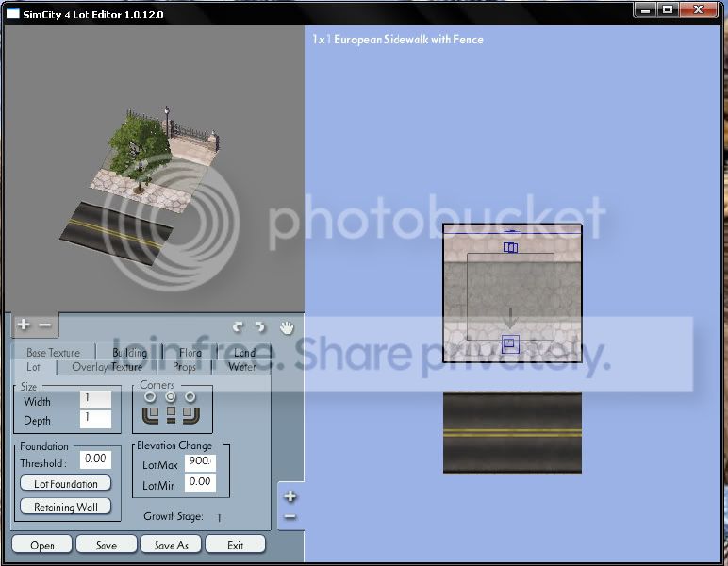Focus the Width size field
The height and width of the screenshot is (566, 728).
[x=95, y=399]
